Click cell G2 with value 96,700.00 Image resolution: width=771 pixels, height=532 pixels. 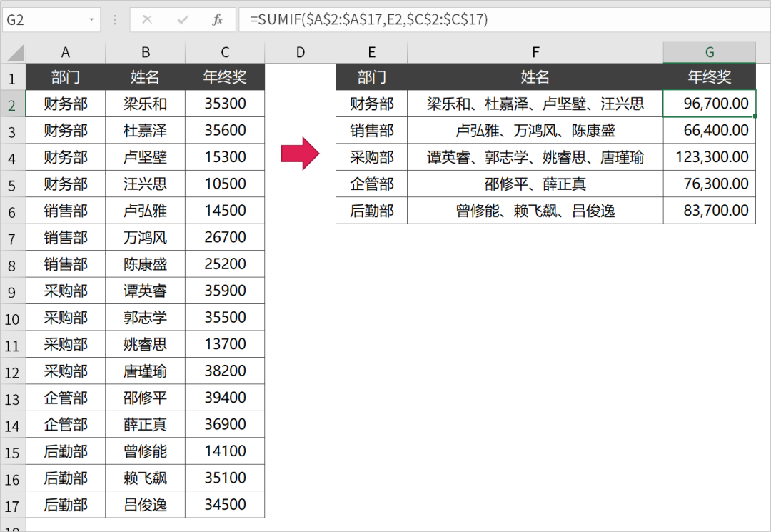(x=709, y=104)
